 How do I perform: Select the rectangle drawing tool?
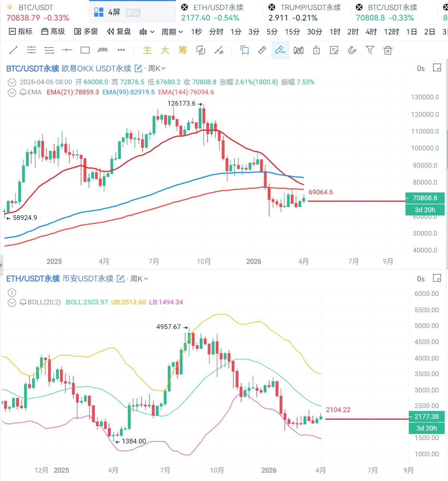(85, 50)
